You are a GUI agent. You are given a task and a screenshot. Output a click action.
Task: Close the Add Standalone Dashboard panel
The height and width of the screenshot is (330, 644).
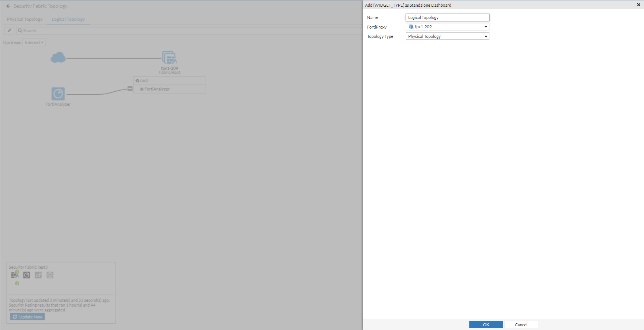[638, 5]
